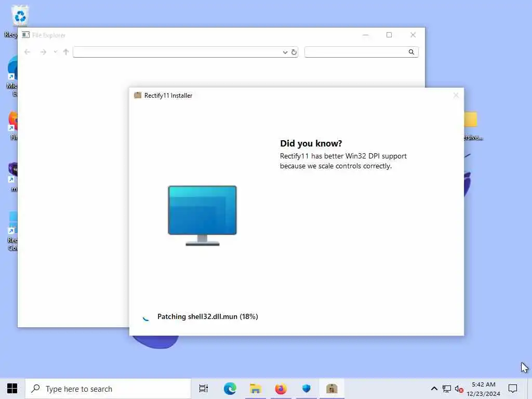Go up one level in File Explorer
This screenshot has width=532, height=399.
[66, 52]
